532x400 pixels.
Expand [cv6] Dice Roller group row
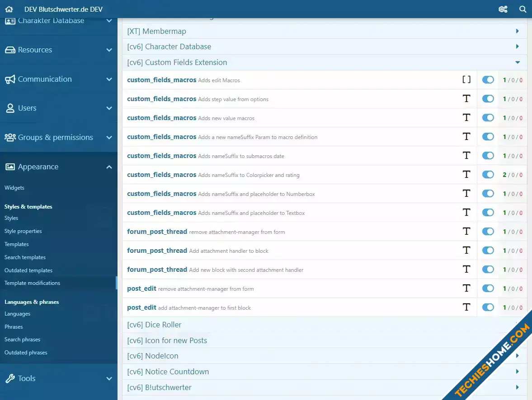point(325,325)
